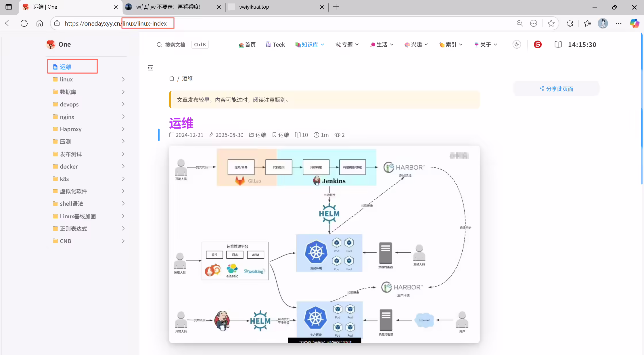Click the reading mode book icon

(558, 45)
